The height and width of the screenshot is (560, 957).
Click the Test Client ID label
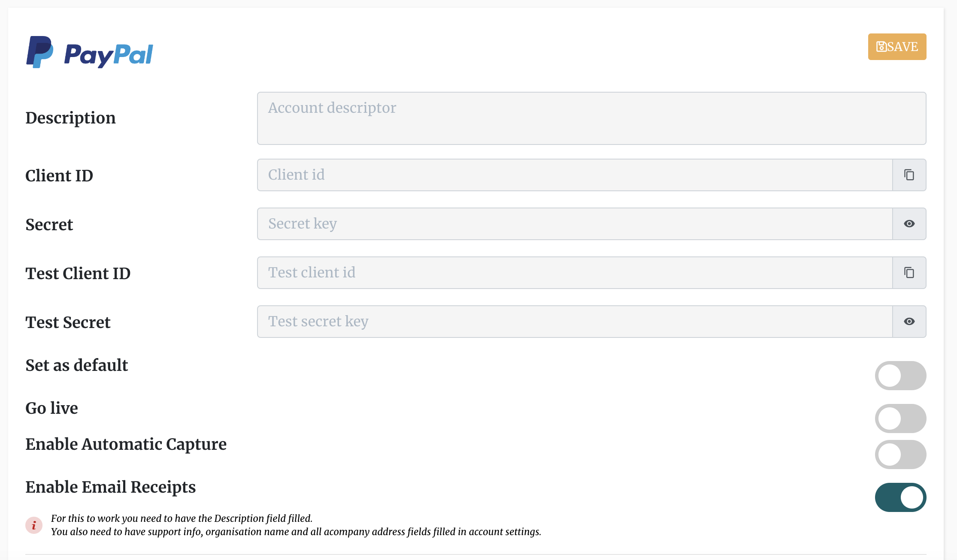pos(78,274)
